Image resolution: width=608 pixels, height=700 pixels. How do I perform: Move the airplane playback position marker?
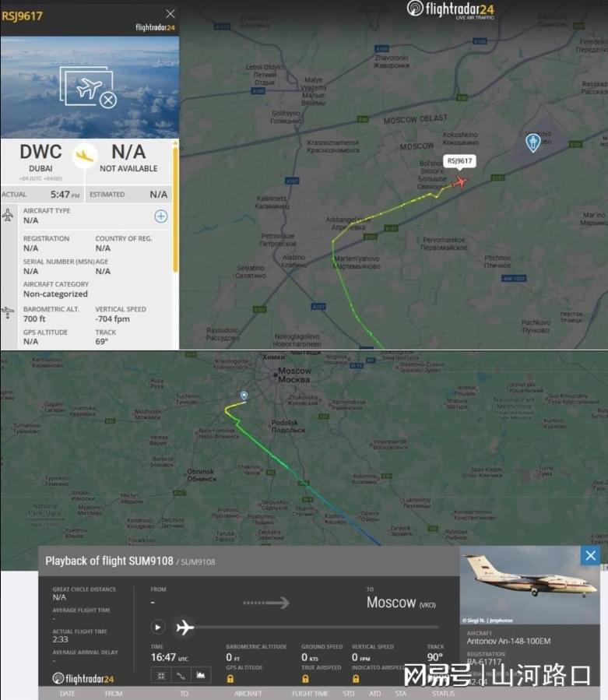click(185, 628)
